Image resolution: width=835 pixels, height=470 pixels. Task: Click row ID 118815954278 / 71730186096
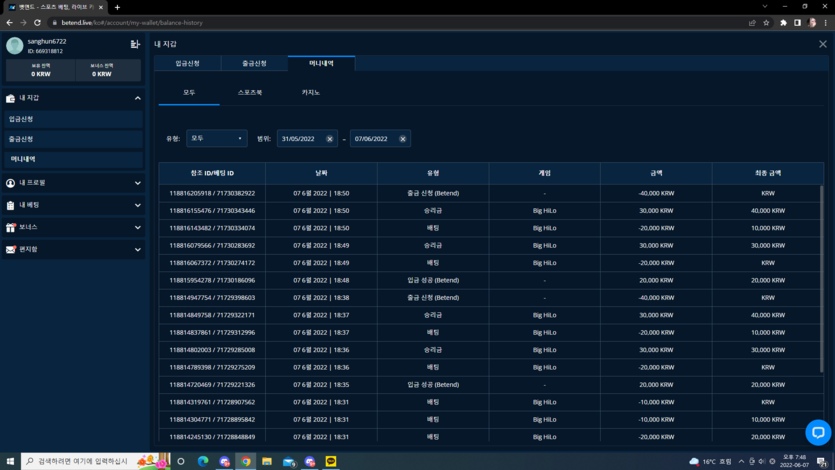tap(212, 281)
